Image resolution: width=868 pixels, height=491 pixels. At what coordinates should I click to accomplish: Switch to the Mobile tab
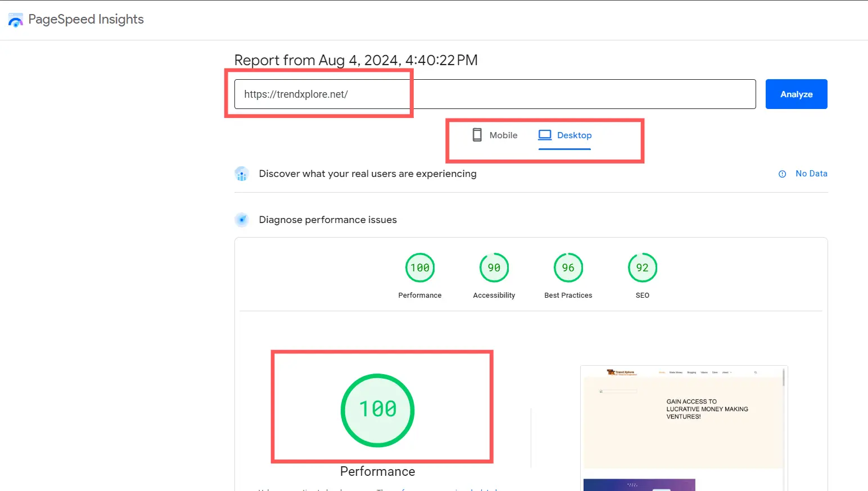click(x=495, y=135)
